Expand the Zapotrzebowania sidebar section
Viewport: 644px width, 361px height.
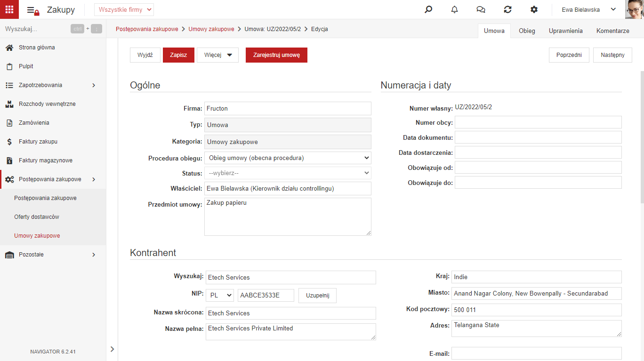click(53, 85)
